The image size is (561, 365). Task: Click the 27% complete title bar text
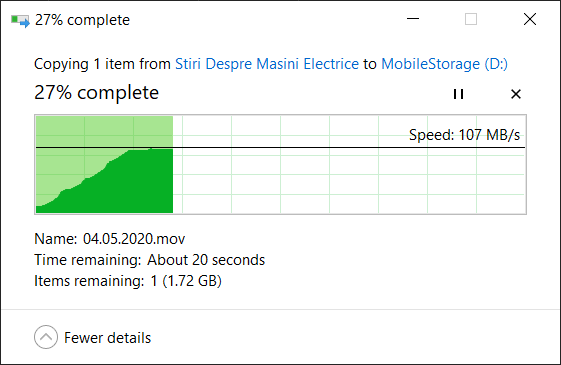pos(82,20)
